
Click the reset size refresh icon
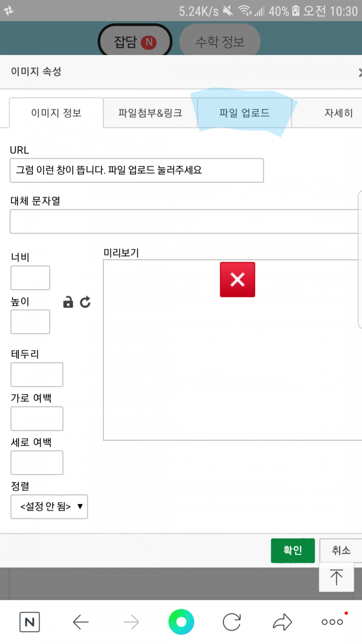pos(85,302)
